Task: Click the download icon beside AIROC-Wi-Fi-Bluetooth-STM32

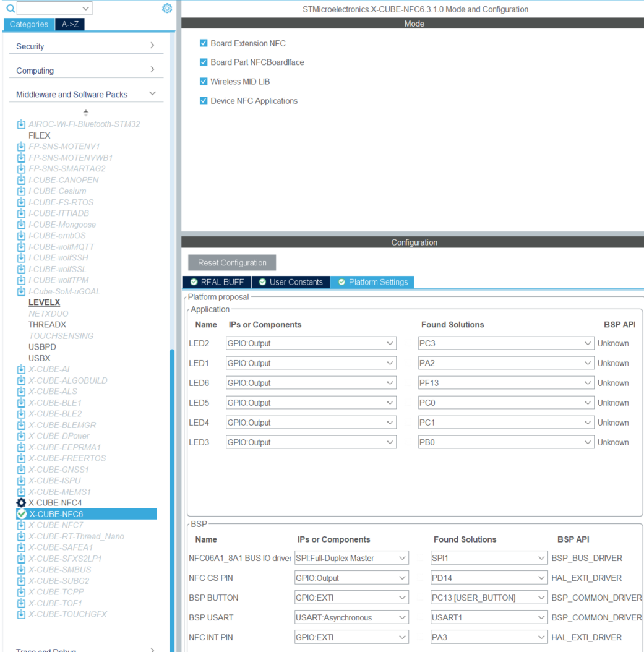Action: (21, 124)
